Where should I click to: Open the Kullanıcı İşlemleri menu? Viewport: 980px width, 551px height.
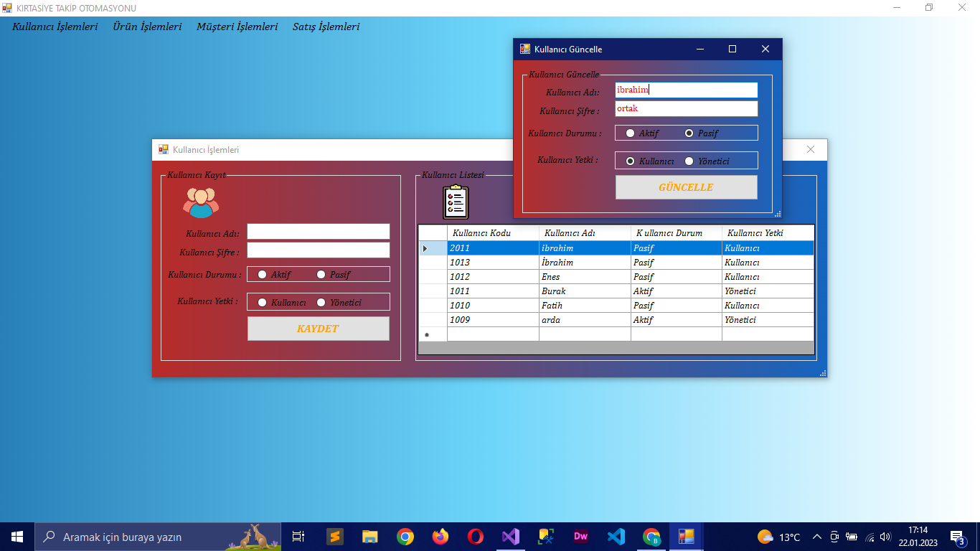pos(55,27)
